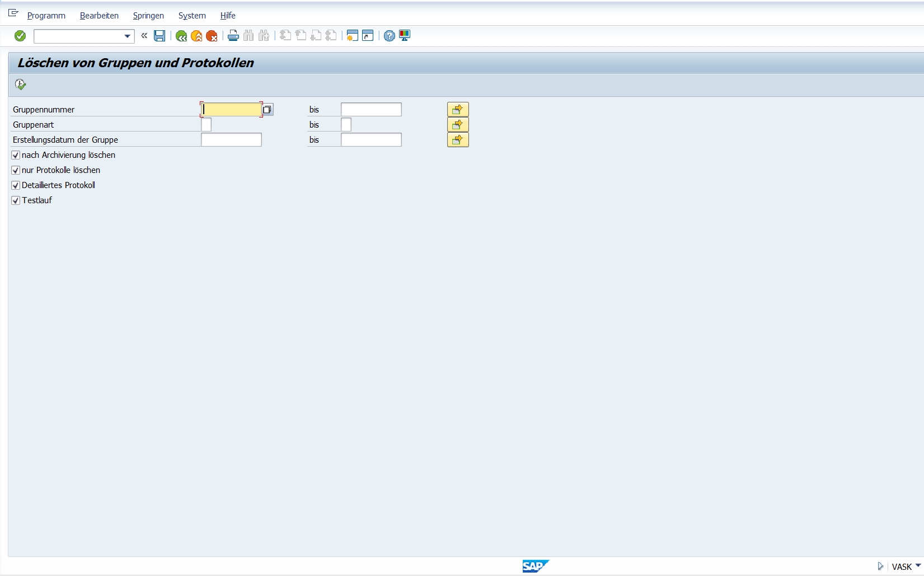The height and width of the screenshot is (576, 924).
Task: Open multiple selection for Erstellungsdatum der Gruppe
Action: pyautogui.click(x=458, y=139)
